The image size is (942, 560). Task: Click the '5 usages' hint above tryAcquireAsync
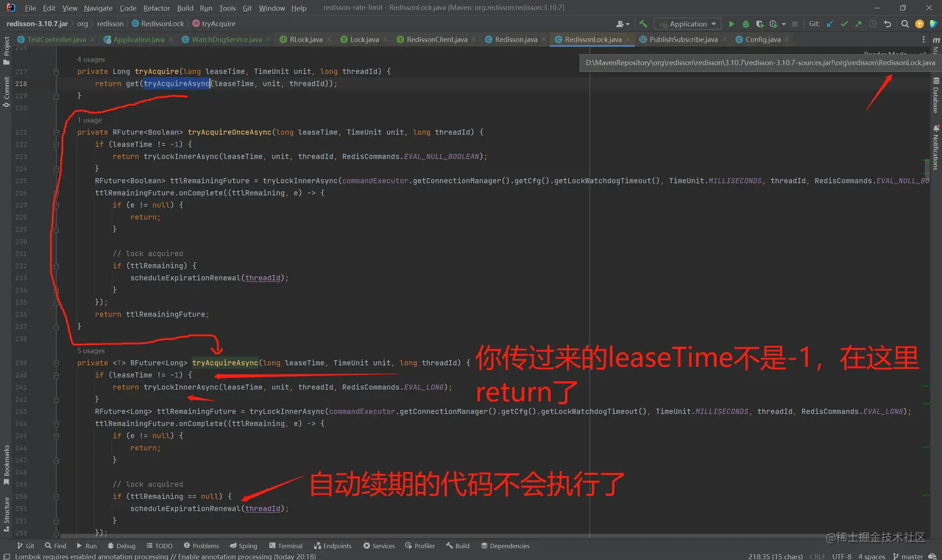pyautogui.click(x=91, y=351)
